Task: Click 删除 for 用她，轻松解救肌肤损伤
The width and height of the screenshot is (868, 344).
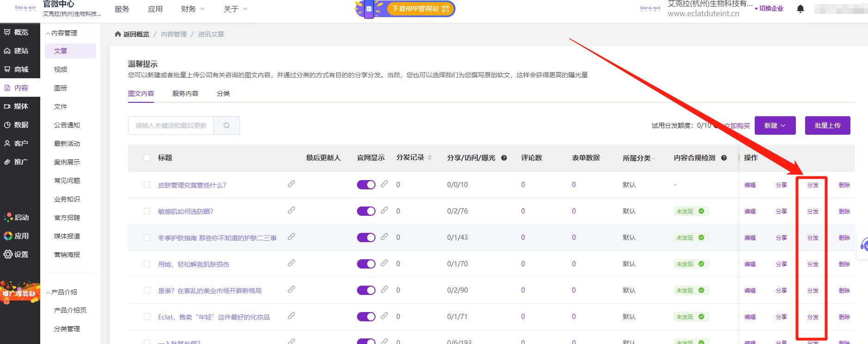Action: (x=844, y=264)
